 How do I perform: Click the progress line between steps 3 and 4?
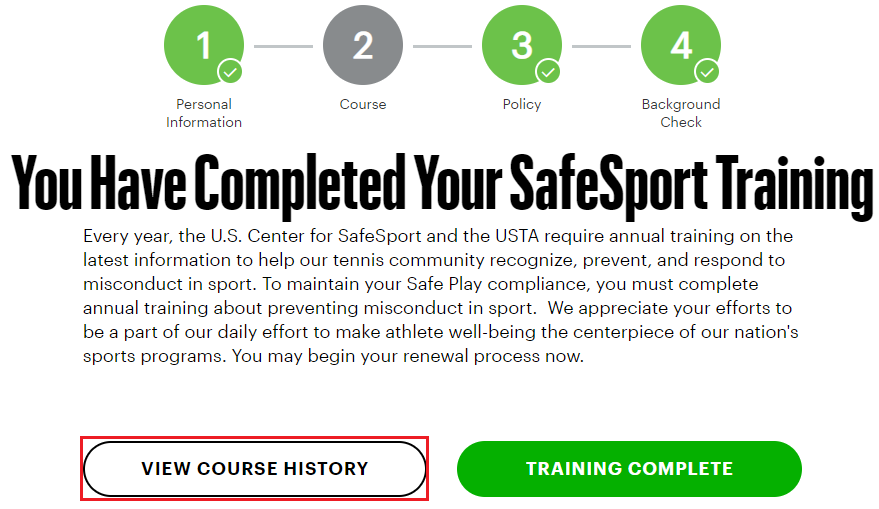coord(601,46)
